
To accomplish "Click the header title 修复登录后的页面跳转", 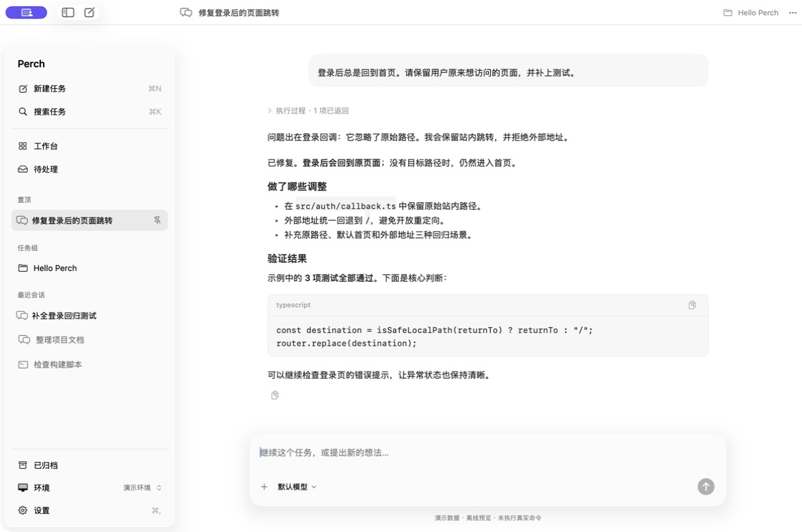I will pos(239,12).
